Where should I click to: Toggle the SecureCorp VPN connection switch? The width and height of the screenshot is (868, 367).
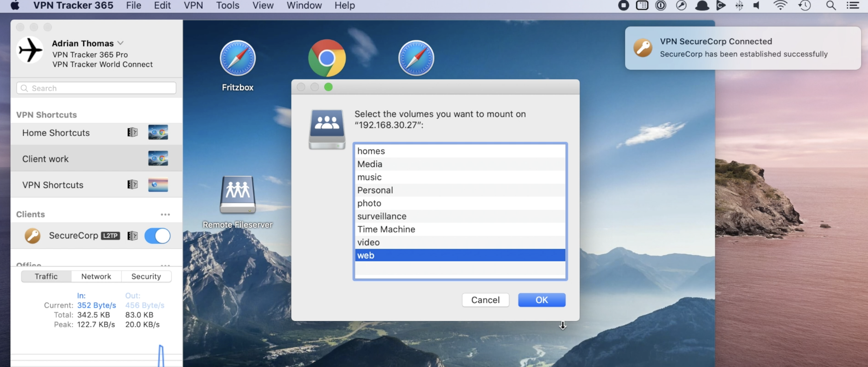157,236
